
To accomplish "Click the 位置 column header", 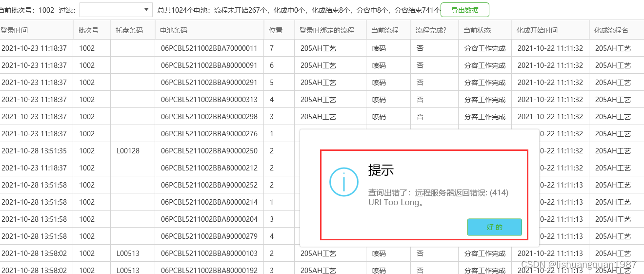I will (276, 30).
